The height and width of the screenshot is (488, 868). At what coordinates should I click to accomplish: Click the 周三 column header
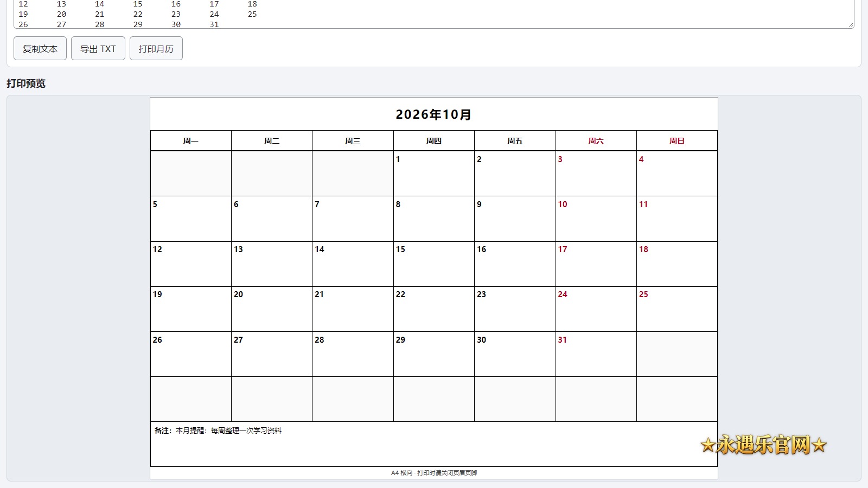[353, 141]
